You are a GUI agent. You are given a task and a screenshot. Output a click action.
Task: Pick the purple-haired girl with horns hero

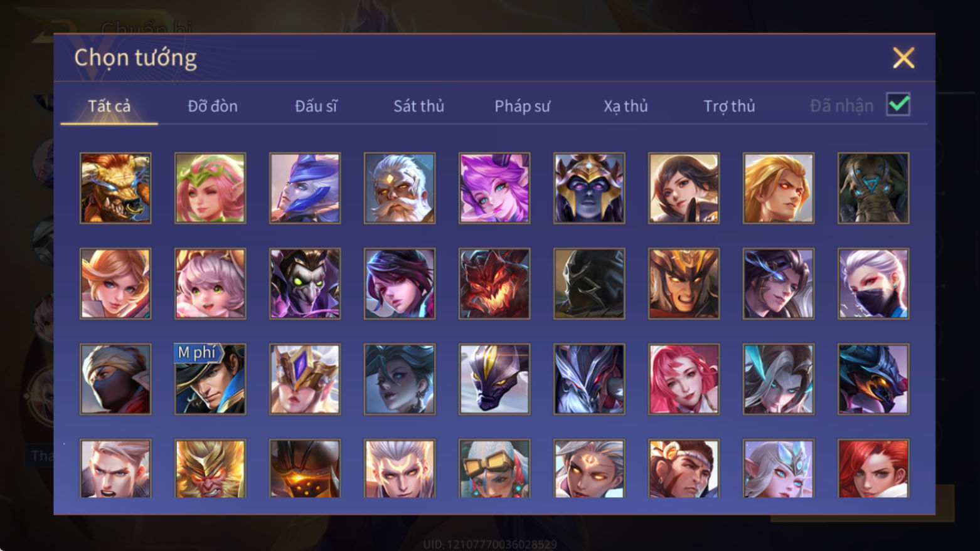[x=494, y=188]
